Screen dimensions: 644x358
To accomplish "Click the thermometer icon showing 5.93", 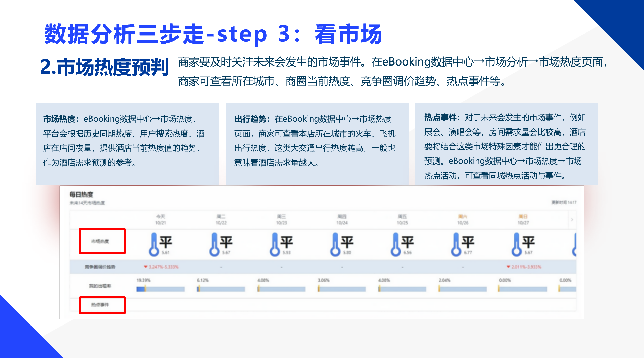I will [x=274, y=244].
